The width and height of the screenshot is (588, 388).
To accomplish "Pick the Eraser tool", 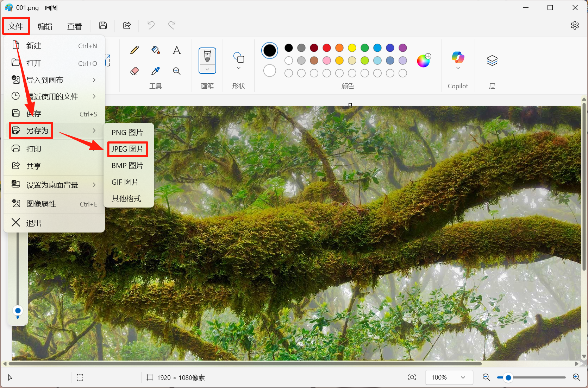I will (134, 71).
